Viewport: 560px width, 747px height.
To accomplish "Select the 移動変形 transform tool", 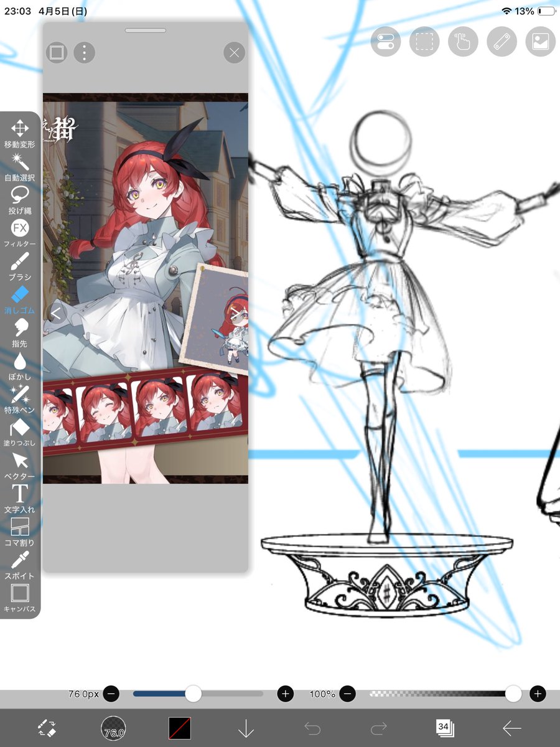I will (x=20, y=133).
